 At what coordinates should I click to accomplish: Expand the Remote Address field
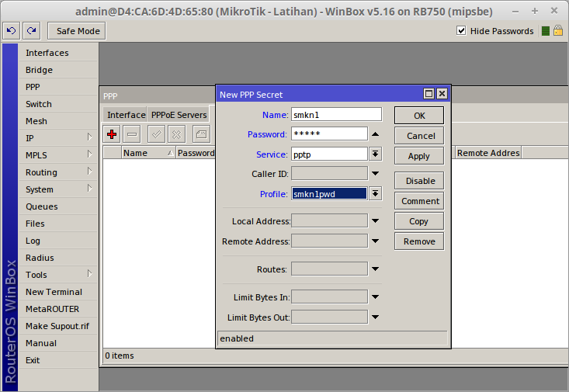point(375,241)
